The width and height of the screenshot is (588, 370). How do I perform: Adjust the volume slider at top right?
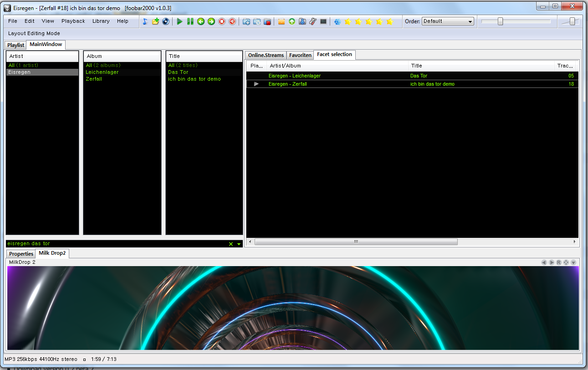point(572,21)
